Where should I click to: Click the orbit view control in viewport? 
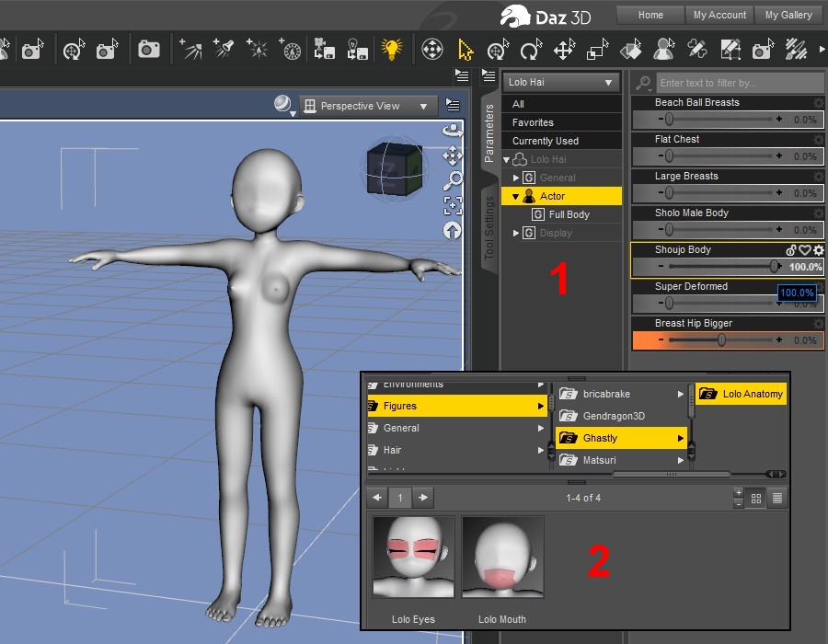(x=453, y=130)
